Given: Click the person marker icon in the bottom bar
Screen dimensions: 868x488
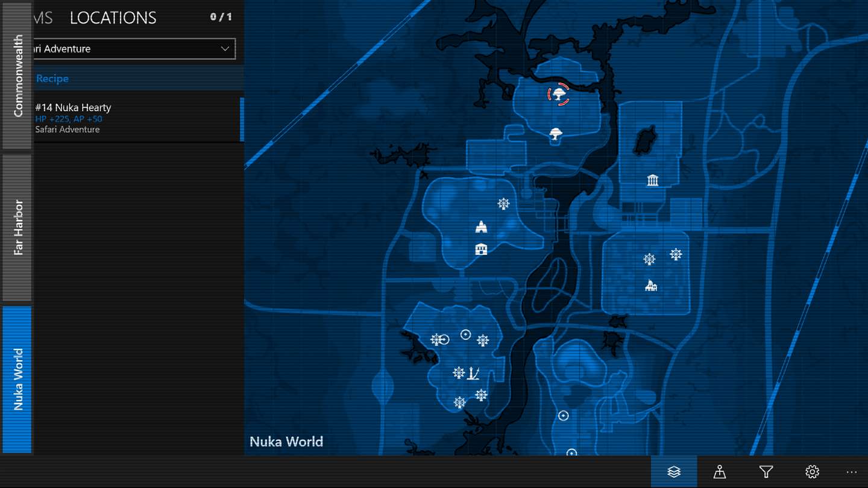Looking at the screenshot, I should tap(720, 472).
